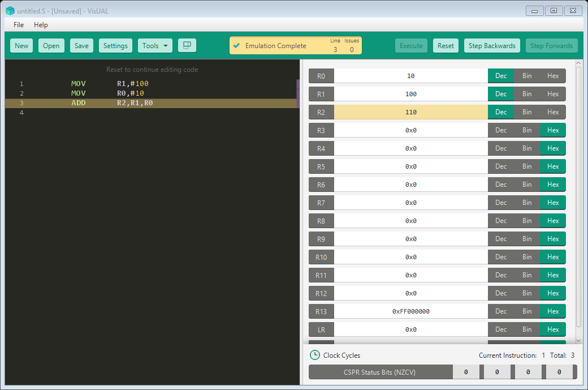Screen dimensions: 588x390
Task: Switch R3 register display to Dec
Action: click(501, 130)
